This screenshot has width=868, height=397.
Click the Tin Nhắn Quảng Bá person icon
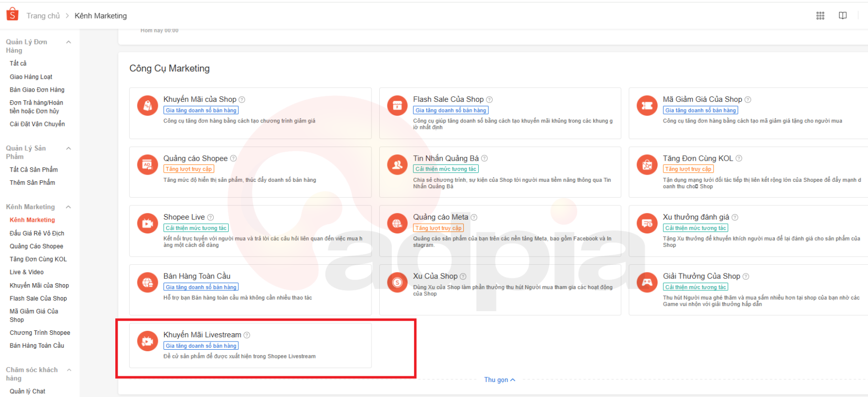click(x=398, y=164)
